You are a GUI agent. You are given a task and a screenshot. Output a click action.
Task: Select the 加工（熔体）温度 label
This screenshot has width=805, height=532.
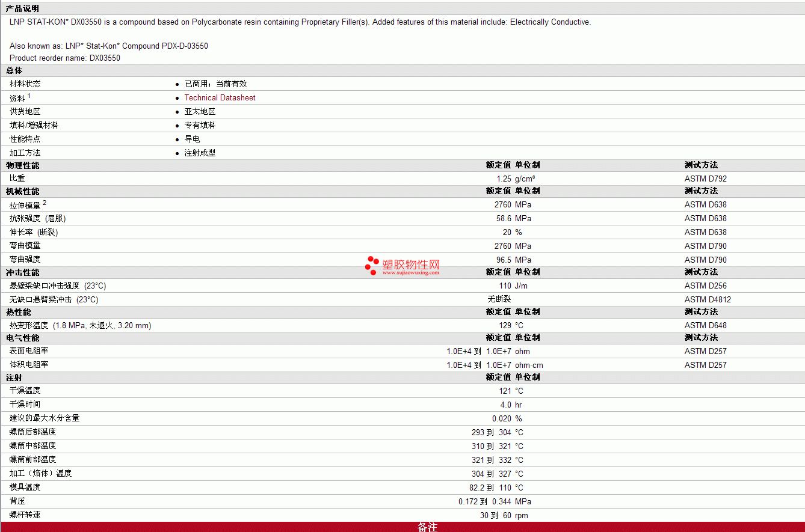click(41, 474)
